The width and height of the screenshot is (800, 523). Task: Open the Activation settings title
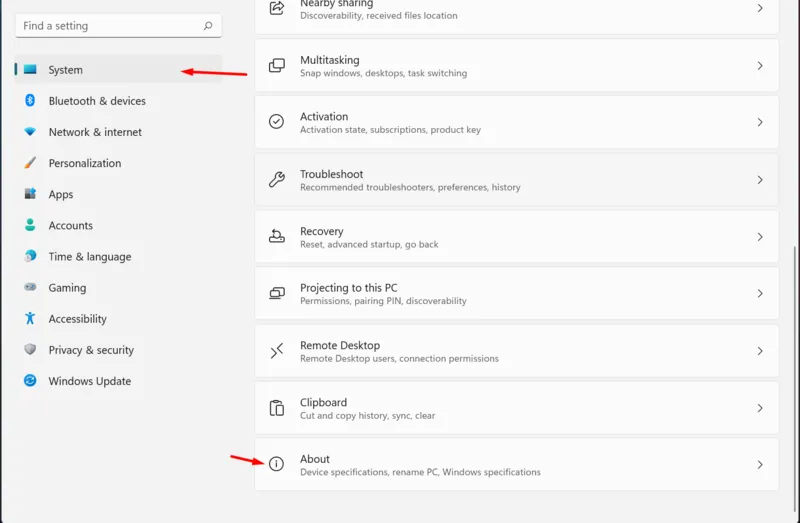[324, 116]
